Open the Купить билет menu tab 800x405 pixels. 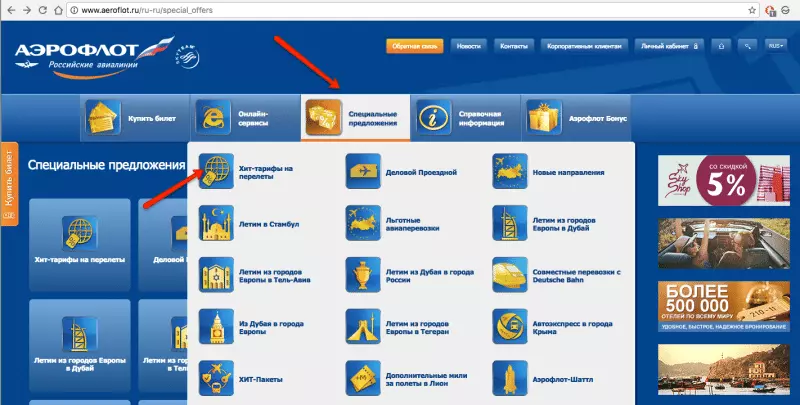(x=135, y=118)
